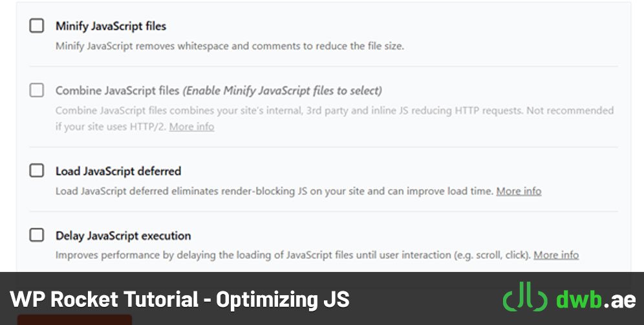Tick the greyed-out Combine JavaScript files checkbox
The width and height of the screenshot is (644, 325).
(37, 90)
